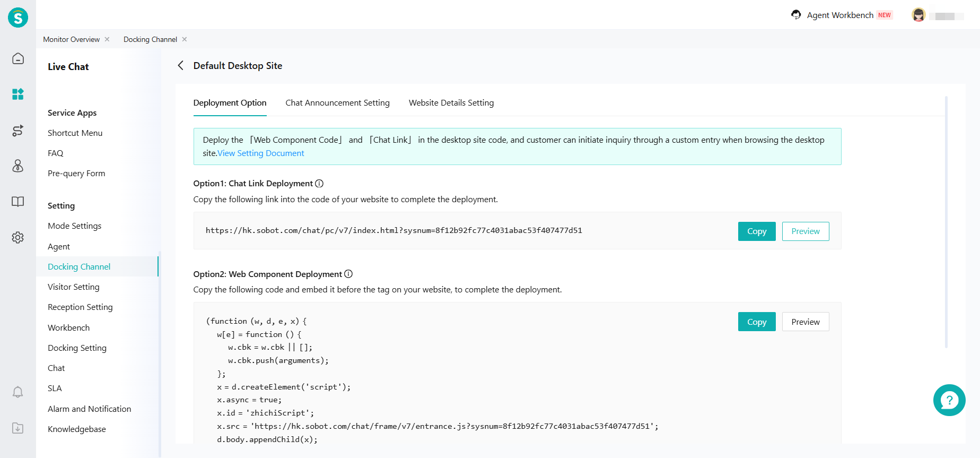Open the View Setting Document link
The height and width of the screenshot is (458, 980).
click(261, 153)
